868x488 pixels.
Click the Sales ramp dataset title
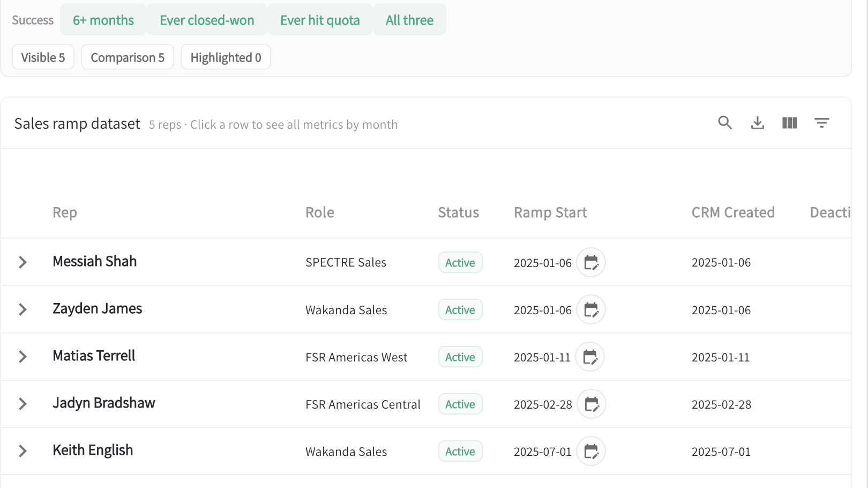pos(77,124)
